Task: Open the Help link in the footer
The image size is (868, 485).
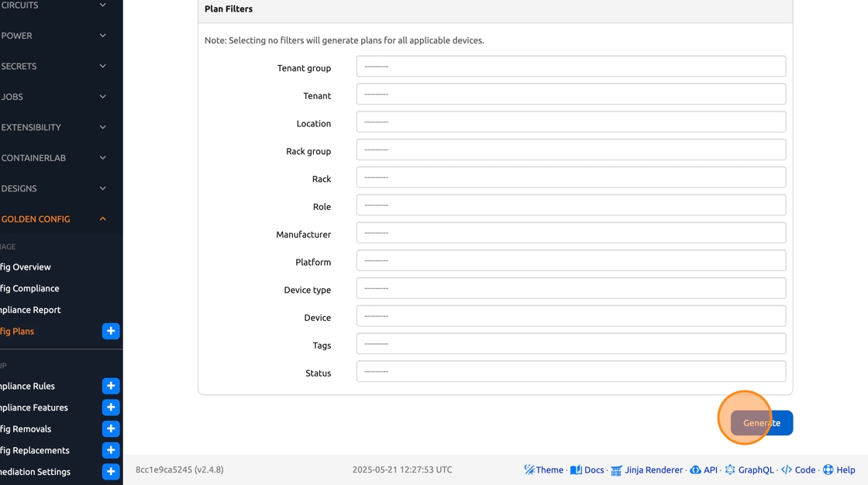Action: [839, 470]
